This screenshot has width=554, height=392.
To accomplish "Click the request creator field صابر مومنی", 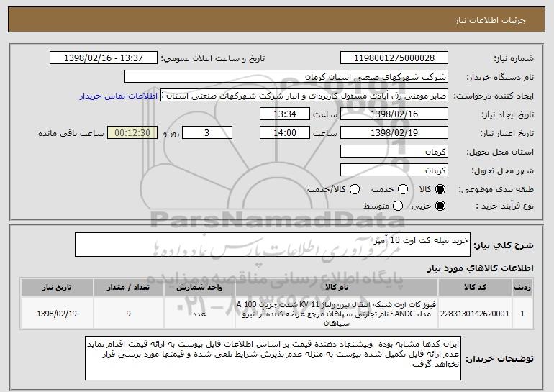I will (304, 96).
